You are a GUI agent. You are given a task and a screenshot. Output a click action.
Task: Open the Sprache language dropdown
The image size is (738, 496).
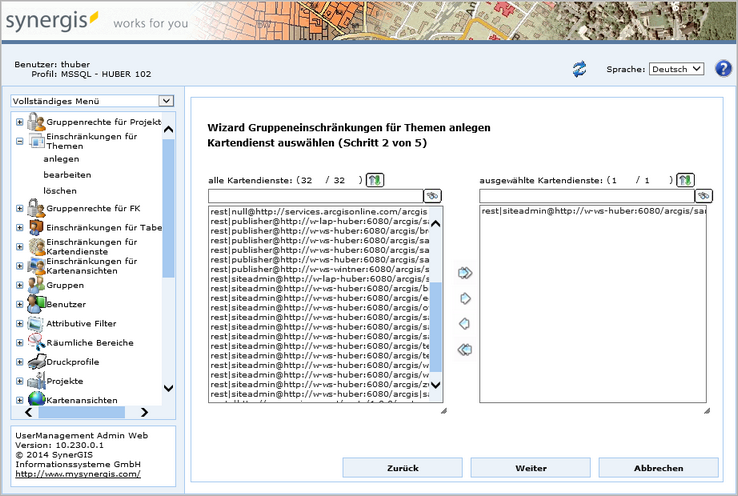(676, 69)
